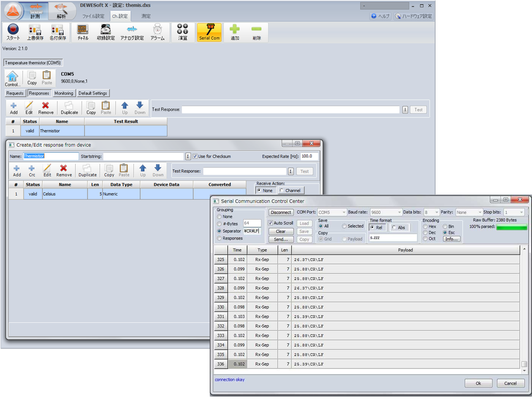Viewport: 532px width, 418px height.
Task: Open the ファイル設定 tab
Action: click(93, 16)
